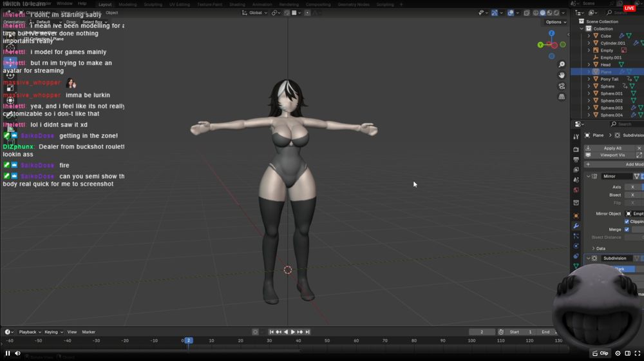
Task: Open the Modifiers wrench tab icon
Action: [x=576, y=226]
